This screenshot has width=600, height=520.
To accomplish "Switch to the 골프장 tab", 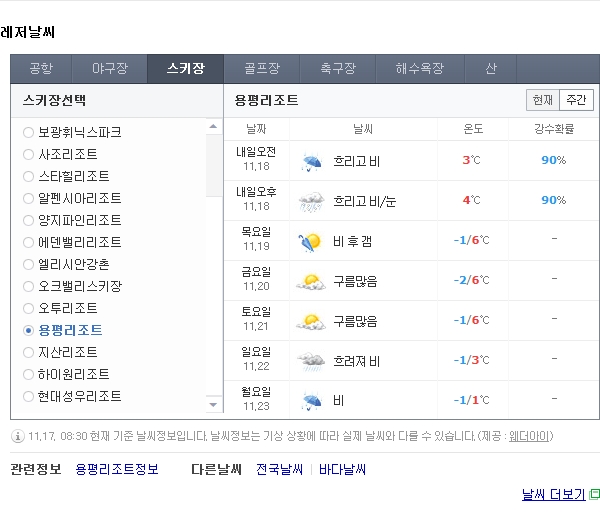I will click(x=262, y=69).
